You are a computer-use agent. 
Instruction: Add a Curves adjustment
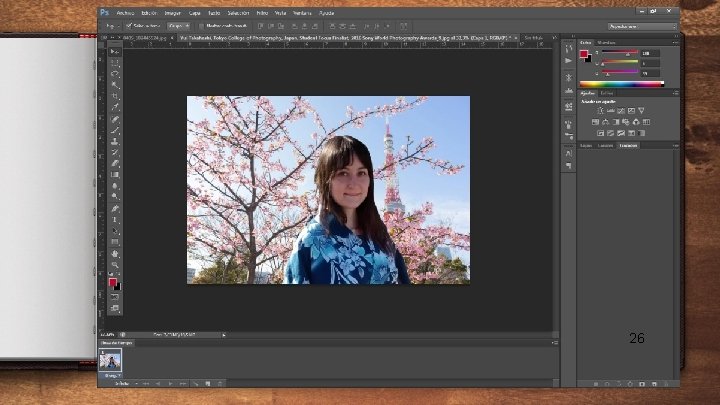pyautogui.click(x=621, y=111)
